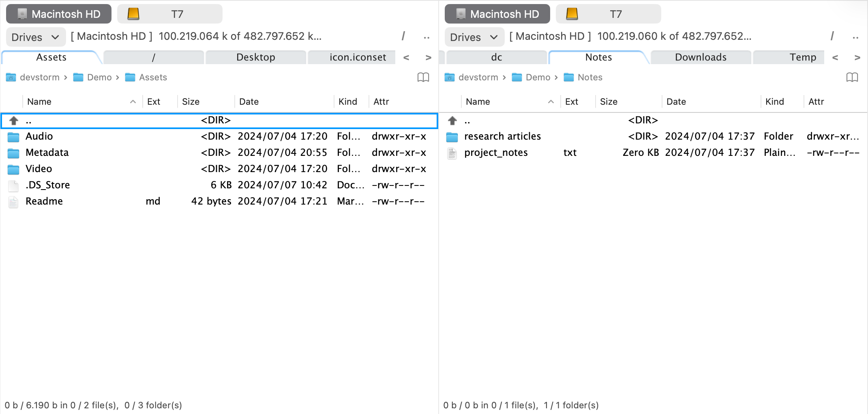Open the Audio folder icon

click(13, 137)
